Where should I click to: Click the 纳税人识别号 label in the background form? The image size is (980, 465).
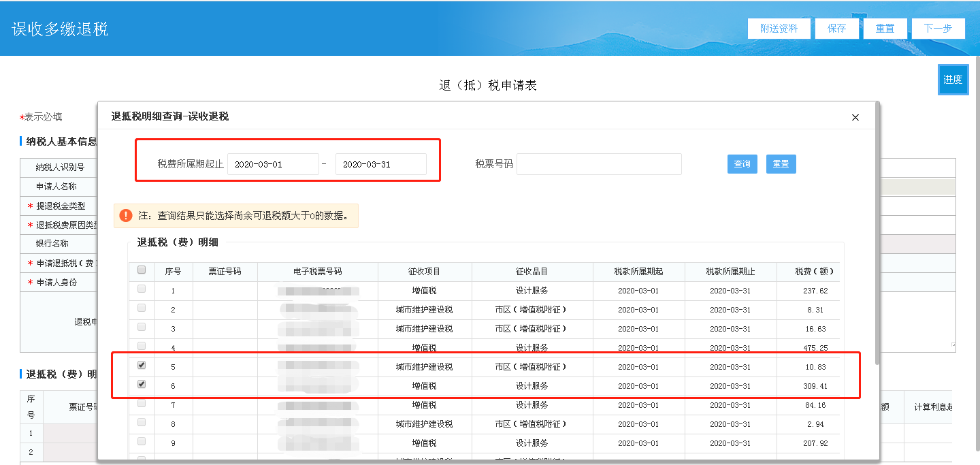(x=60, y=167)
